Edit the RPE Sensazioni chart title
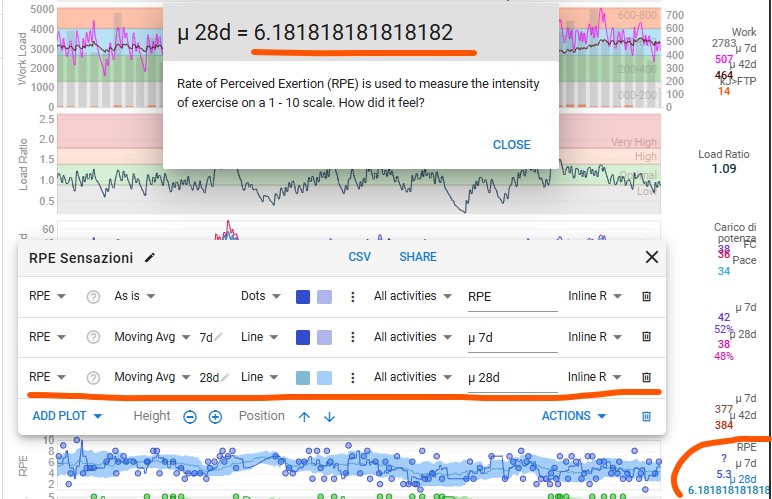 [150, 257]
